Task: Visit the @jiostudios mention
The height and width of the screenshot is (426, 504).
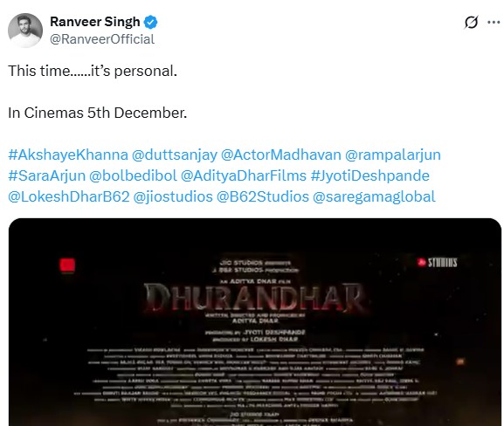Action: tap(173, 196)
